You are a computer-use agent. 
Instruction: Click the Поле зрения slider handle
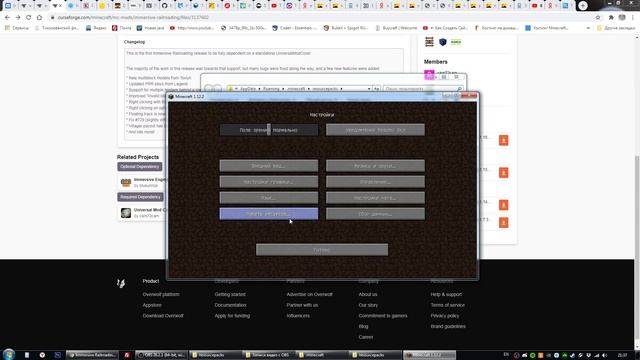(269, 130)
